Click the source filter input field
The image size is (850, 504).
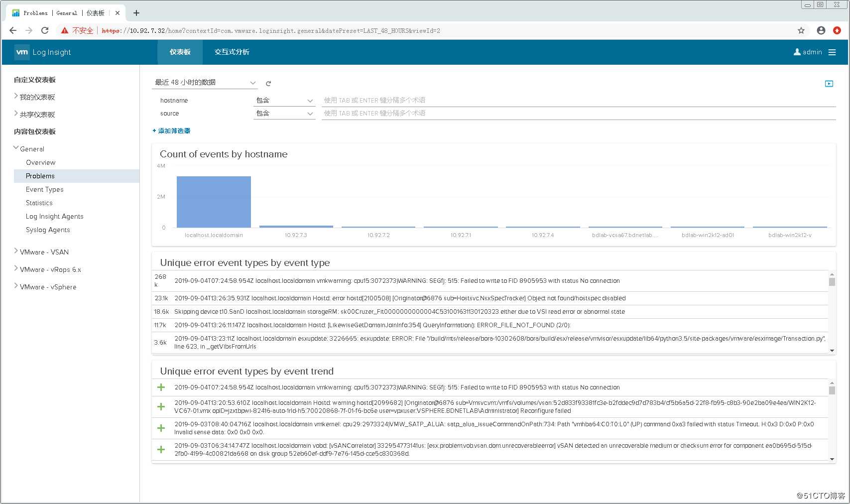[579, 113]
